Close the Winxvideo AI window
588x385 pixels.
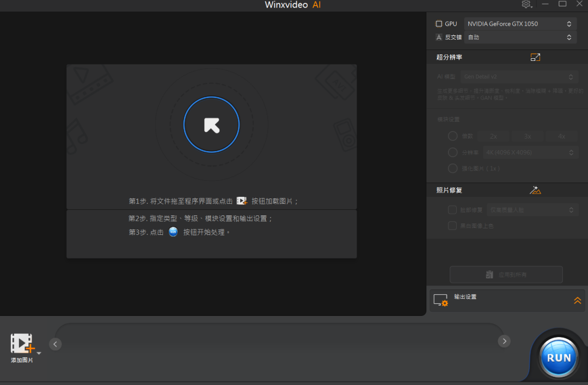click(579, 4)
